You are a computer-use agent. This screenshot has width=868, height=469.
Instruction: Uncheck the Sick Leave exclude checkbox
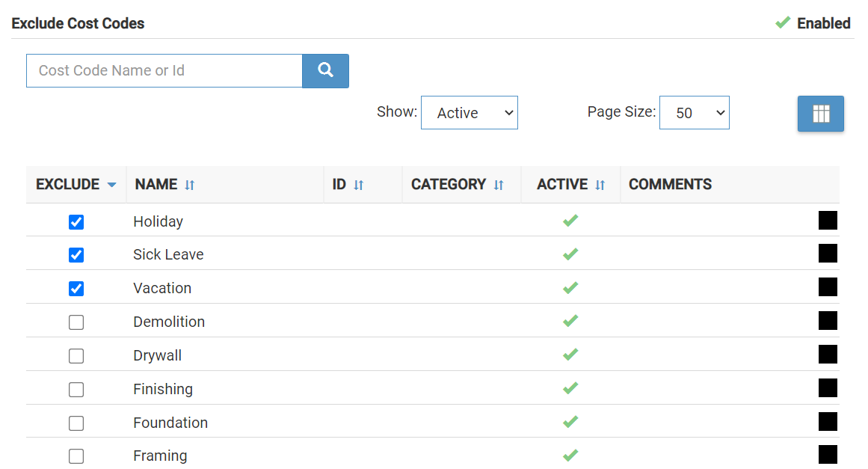76,255
